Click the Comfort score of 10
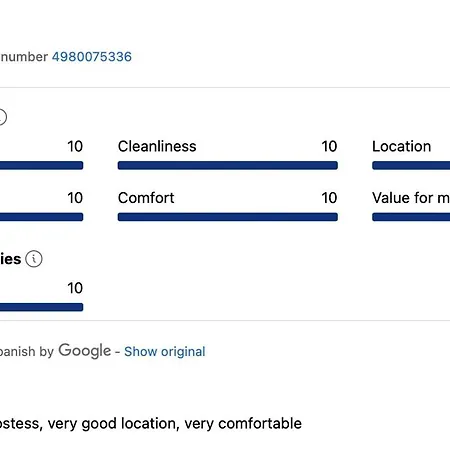 [329, 198]
